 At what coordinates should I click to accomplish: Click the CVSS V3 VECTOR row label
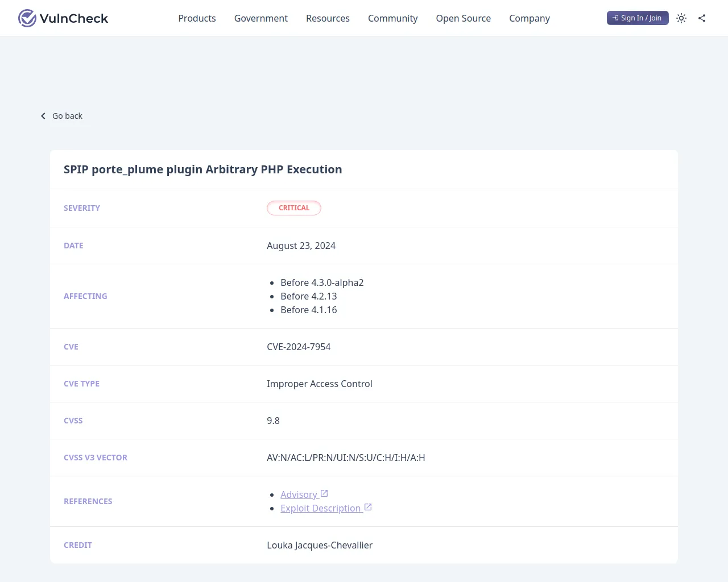pos(96,458)
